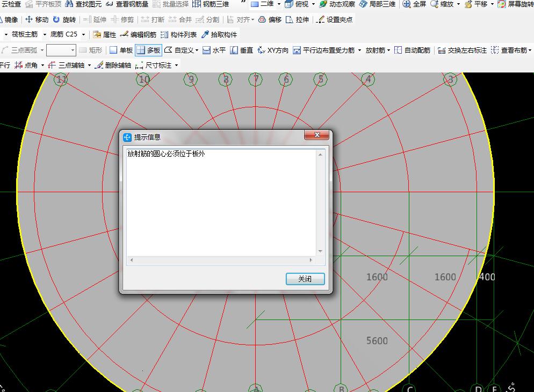
Task: Expand the 俯视 view direction dropdown
Action: 313,4
